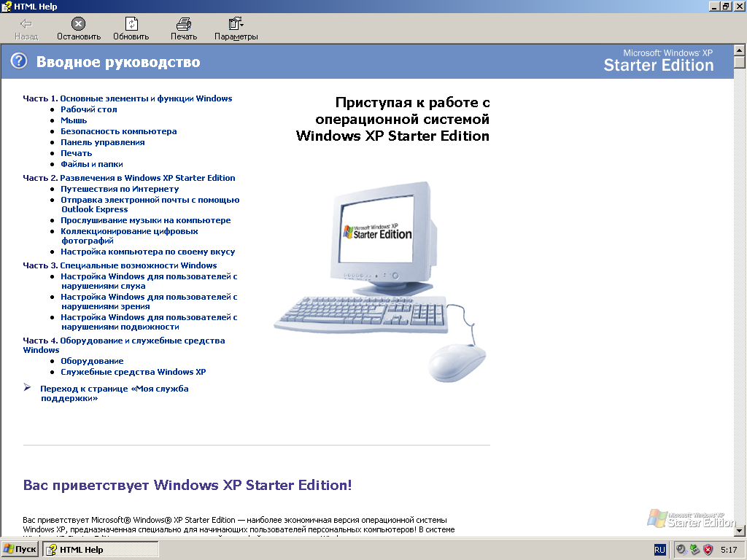Select the HTML Help taskbar button
The width and height of the screenshot is (747, 560).
[101, 550]
